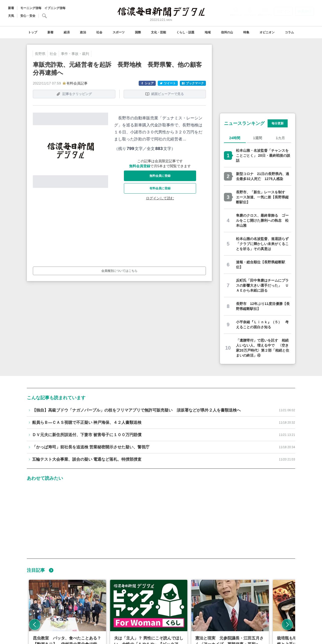The height and width of the screenshot is (644, 322).
Task: Click the 信濃毎日新聞デジタル header logo
Action: [161, 12]
